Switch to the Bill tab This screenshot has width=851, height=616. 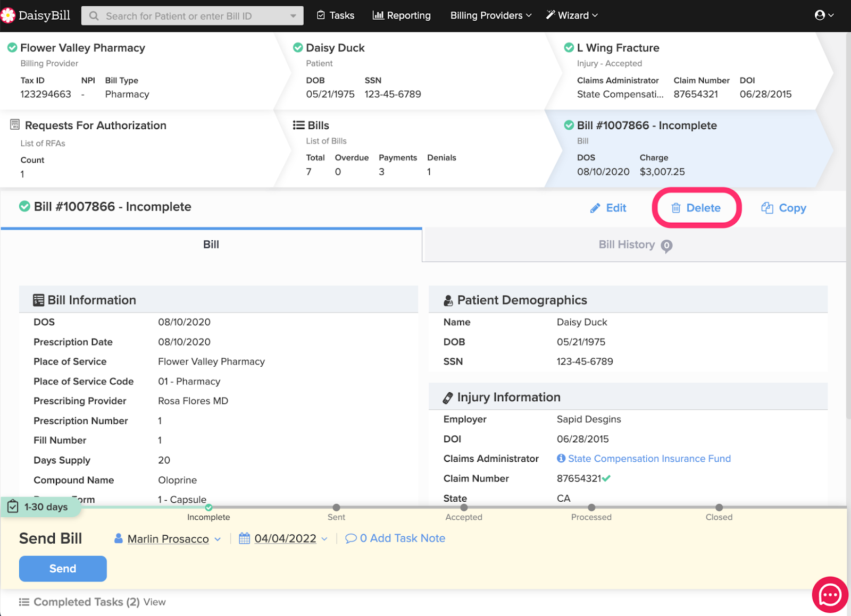pos(211,244)
